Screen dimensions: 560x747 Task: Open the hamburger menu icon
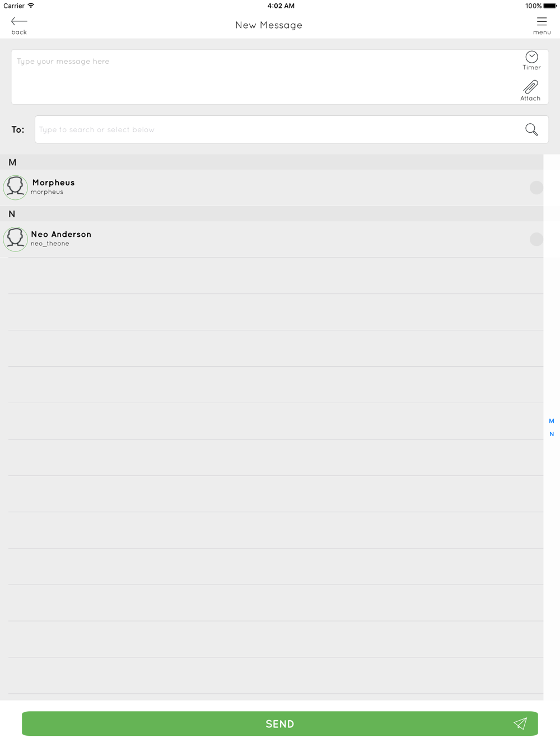pyautogui.click(x=542, y=21)
